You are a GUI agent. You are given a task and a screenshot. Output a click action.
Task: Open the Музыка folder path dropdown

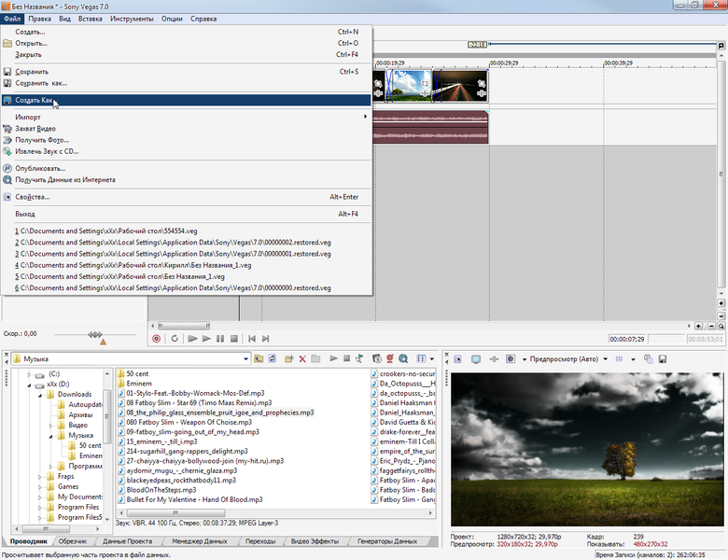(x=245, y=358)
